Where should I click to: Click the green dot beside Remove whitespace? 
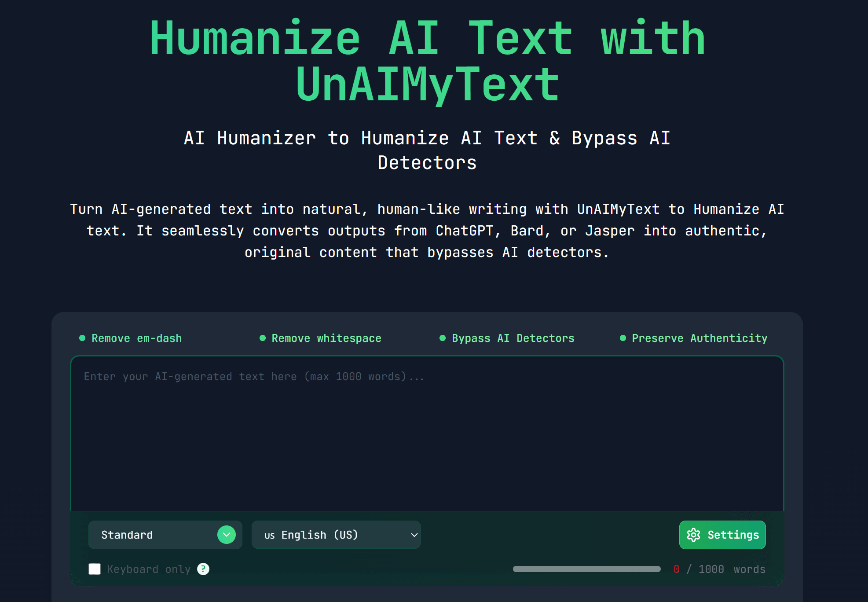point(262,338)
